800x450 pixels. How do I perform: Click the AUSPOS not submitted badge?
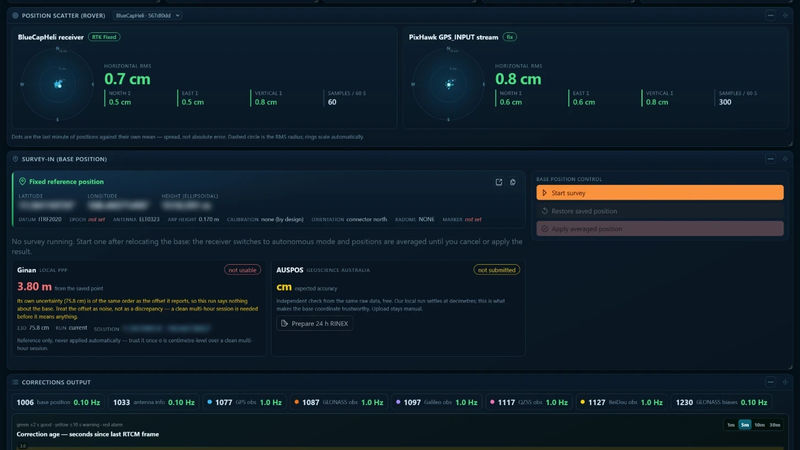pyautogui.click(x=496, y=270)
